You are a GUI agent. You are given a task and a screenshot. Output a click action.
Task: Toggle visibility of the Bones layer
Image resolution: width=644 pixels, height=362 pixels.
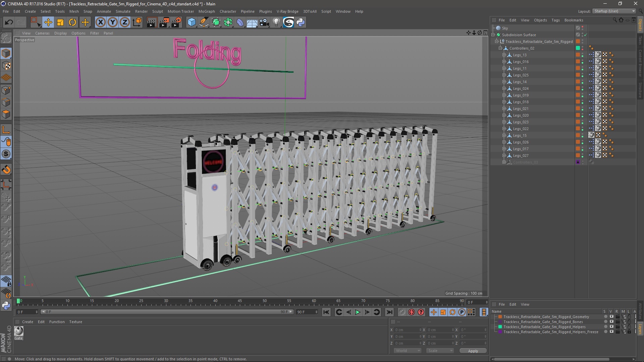pos(611,322)
